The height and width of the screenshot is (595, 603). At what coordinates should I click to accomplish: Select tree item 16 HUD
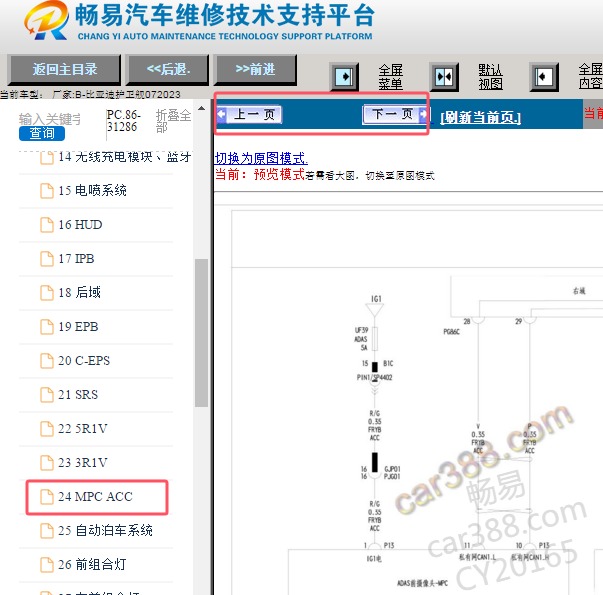(80, 225)
